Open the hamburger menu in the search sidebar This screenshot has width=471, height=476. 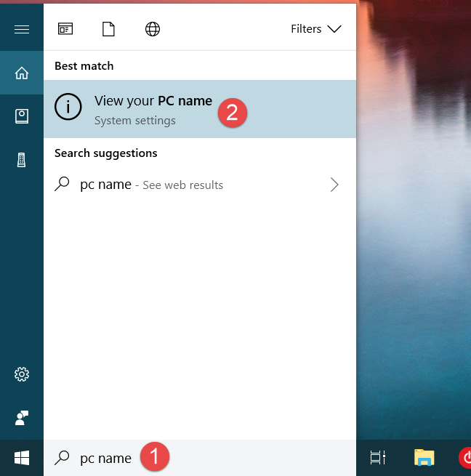22,30
